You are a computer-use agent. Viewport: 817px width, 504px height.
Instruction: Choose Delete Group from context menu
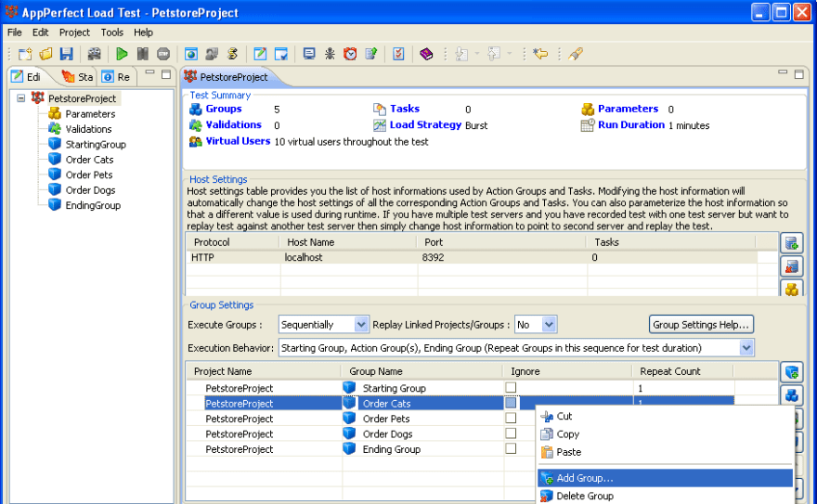[x=665, y=496]
